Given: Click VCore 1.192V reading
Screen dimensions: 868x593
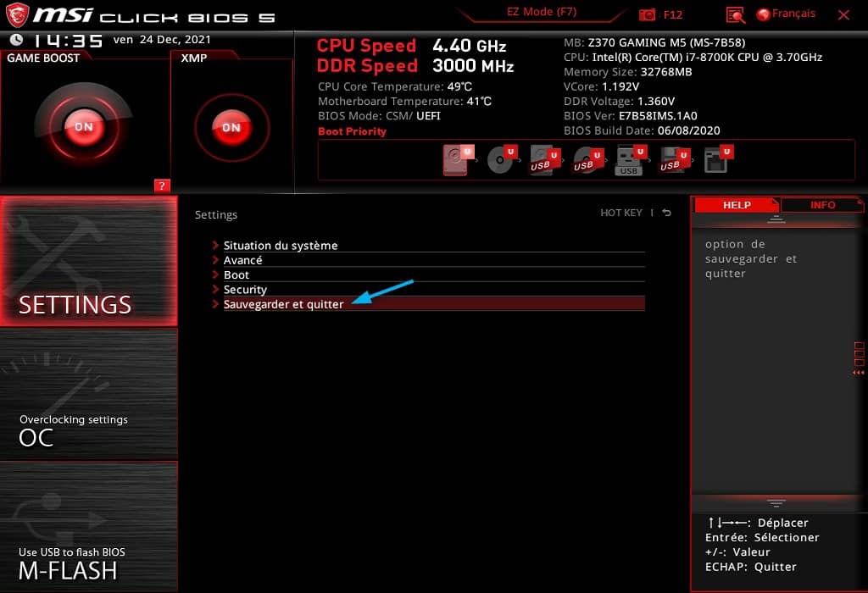Looking at the screenshot, I should point(601,86).
